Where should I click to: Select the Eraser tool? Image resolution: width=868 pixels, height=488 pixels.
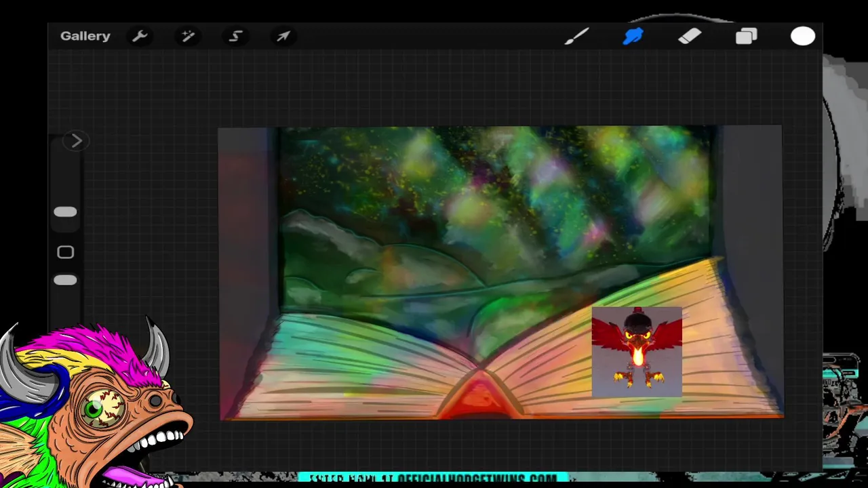[690, 36]
